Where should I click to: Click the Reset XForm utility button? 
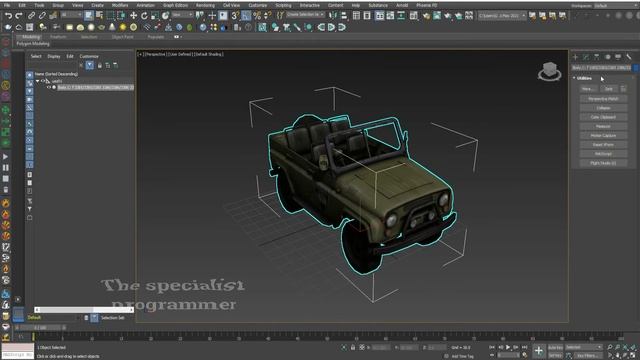[x=603, y=144]
